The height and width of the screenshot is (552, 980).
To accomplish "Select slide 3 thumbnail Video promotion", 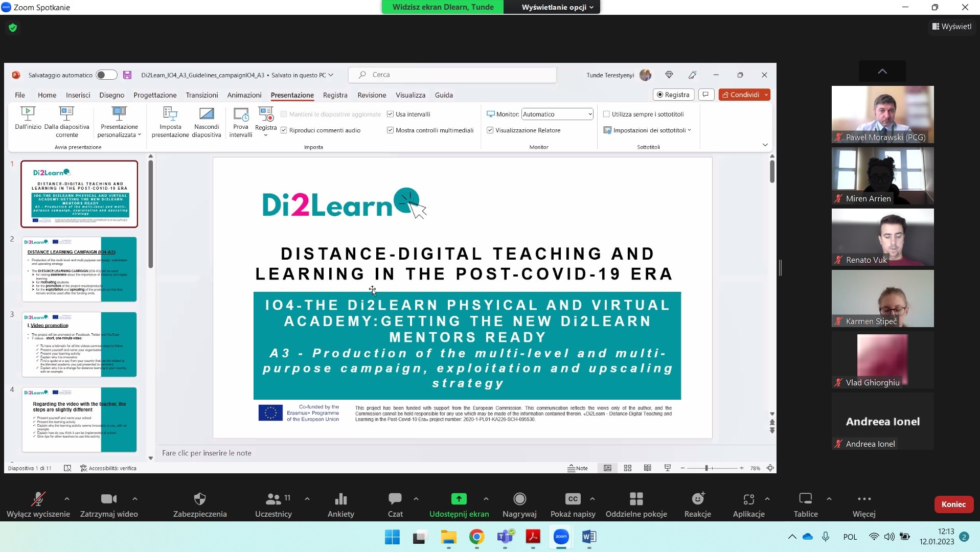I will pos(79,344).
